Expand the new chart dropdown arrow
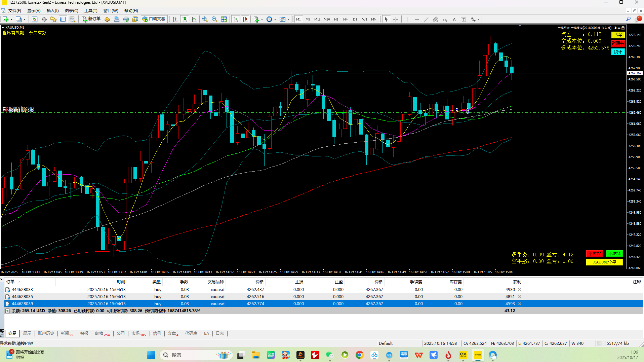Viewport: 644px width, 362px height. pyautogui.click(x=11, y=19)
